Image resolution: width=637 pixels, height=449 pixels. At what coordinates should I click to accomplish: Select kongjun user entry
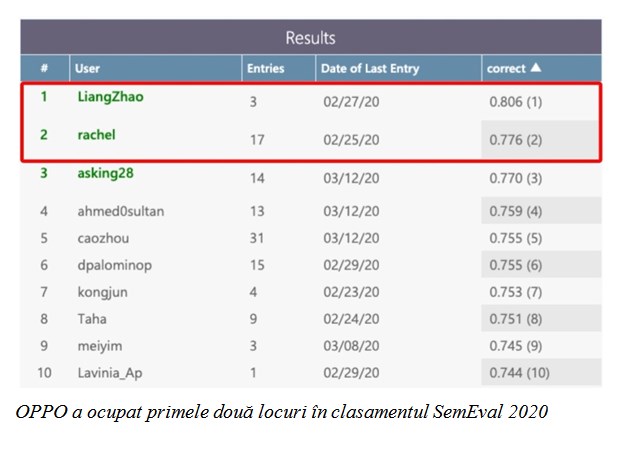tap(102, 292)
